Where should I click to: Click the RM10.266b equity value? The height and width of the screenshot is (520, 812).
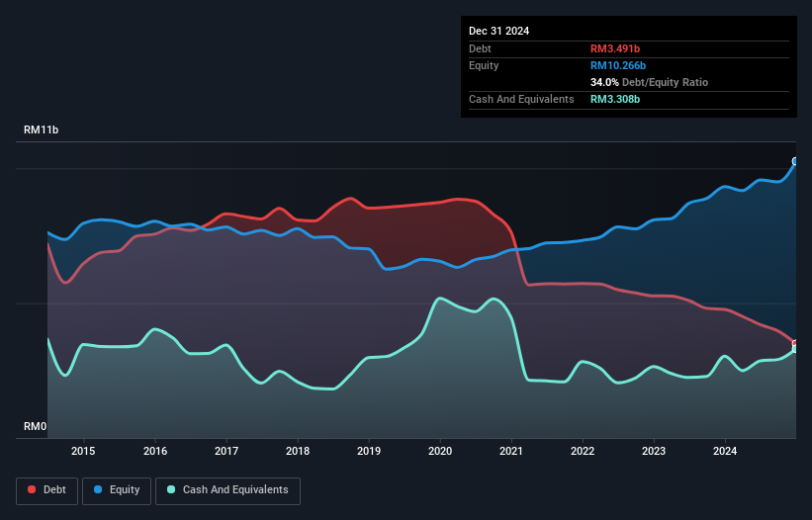coord(618,65)
